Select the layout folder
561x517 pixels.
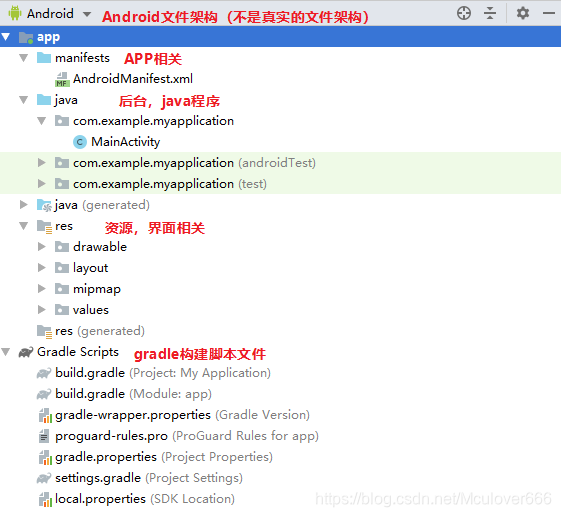91,268
